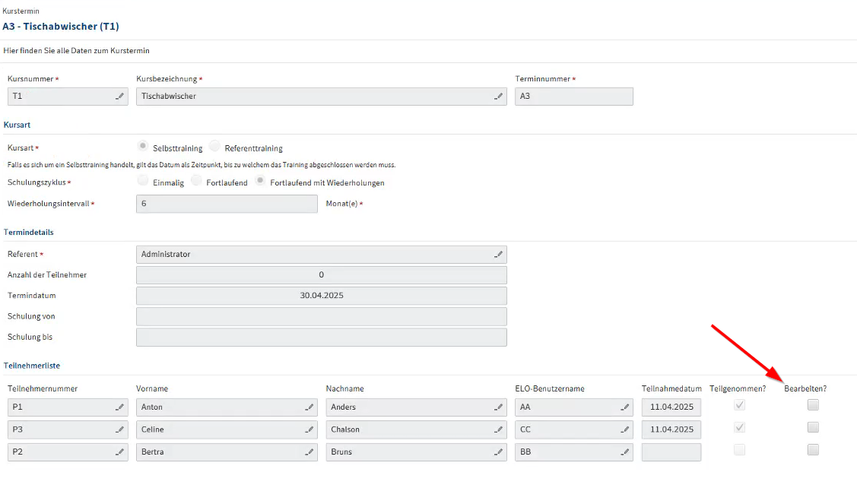857x504 pixels.
Task: Click pencil icon in Referent Administrator field
Action: pos(498,255)
